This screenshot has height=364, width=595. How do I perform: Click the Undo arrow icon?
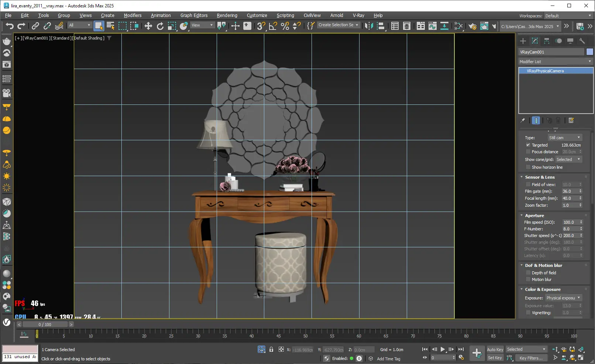(x=10, y=26)
